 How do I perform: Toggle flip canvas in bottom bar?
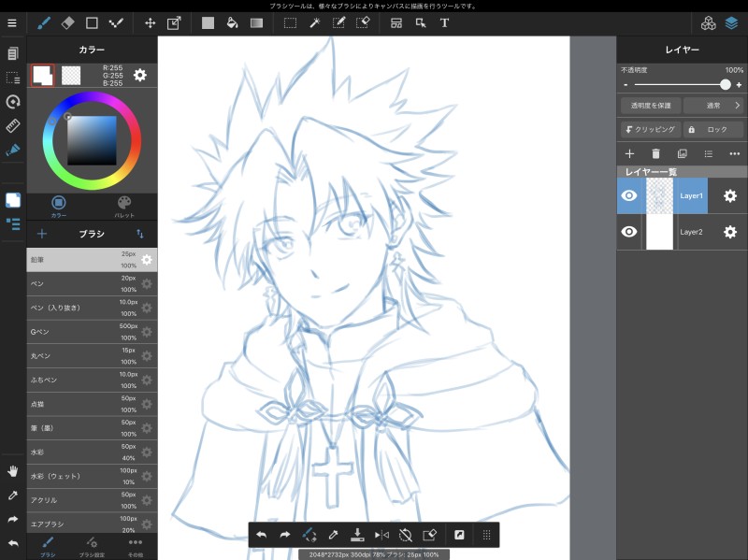(x=381, y=535)
